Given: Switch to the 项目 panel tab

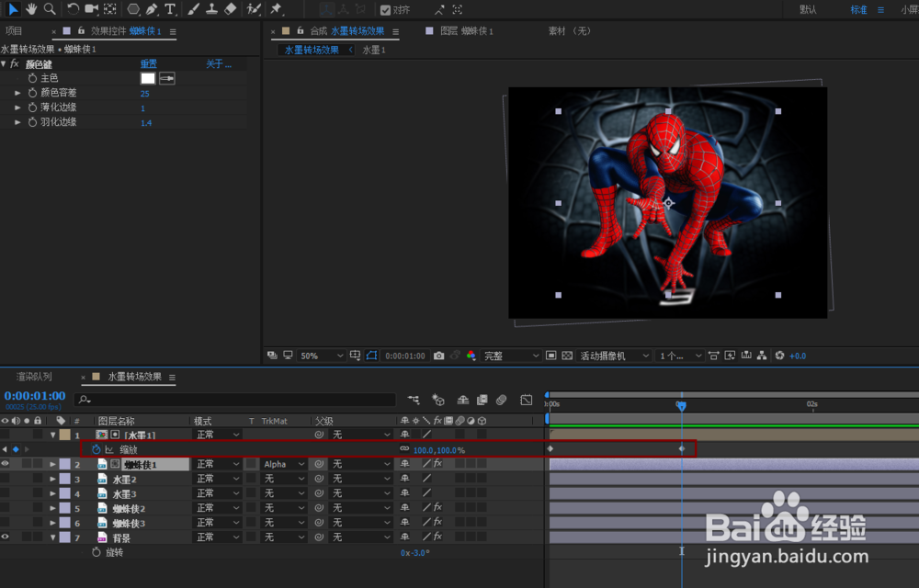Looking at the screenshot, I should click(14, 31).
